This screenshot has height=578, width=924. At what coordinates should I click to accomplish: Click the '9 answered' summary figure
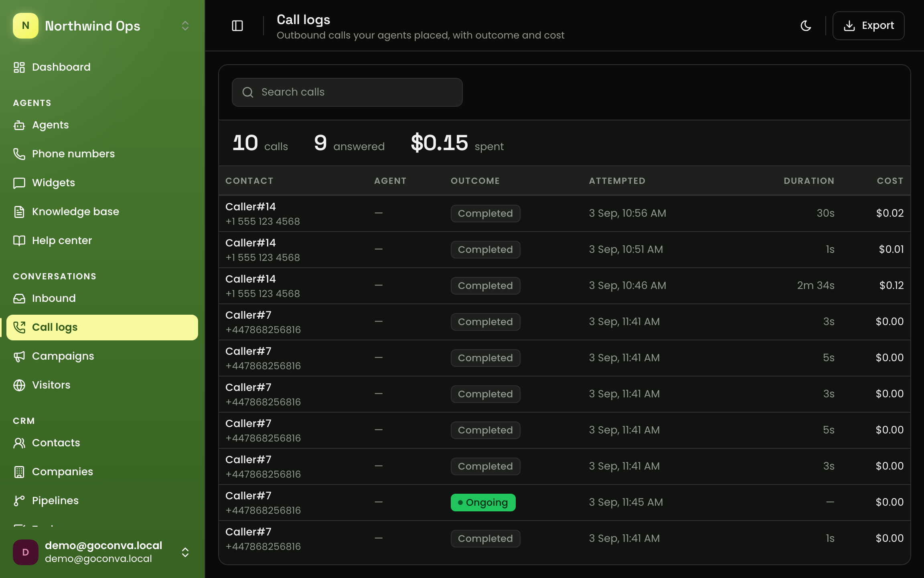pos(349,143)
